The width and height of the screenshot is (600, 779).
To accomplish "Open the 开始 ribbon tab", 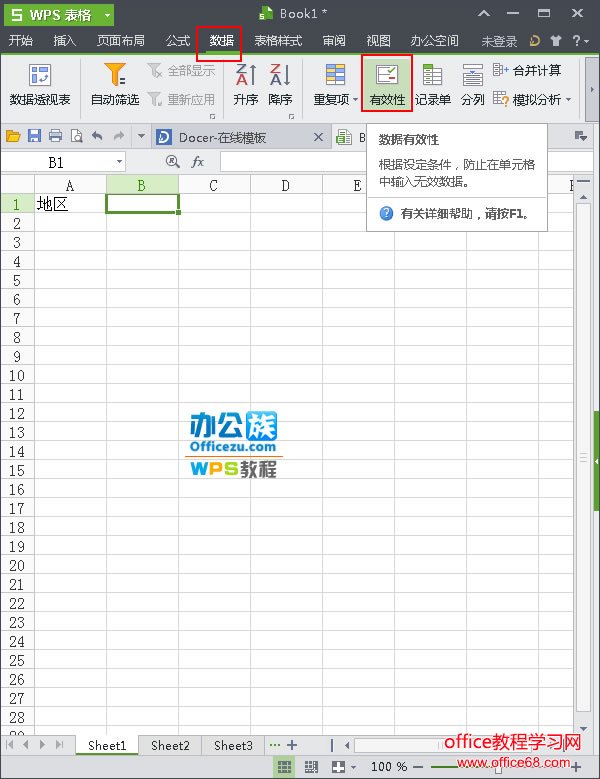I will [21, 41].
